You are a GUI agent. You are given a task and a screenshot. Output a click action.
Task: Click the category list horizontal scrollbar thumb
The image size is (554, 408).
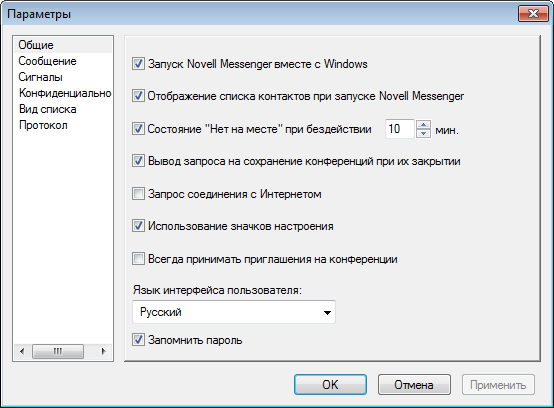[x=58, y=351]
